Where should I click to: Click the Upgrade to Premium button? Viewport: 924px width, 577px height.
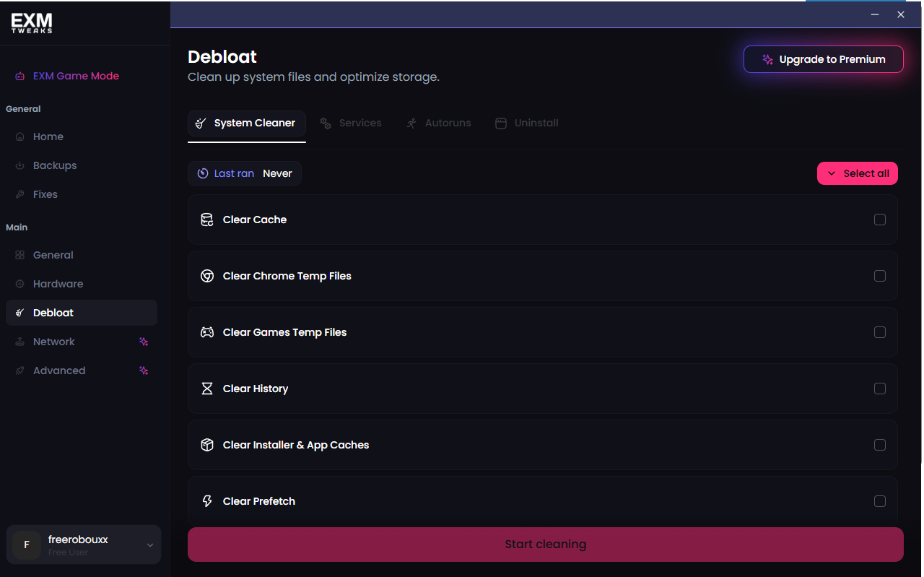(x=824, y=60)
